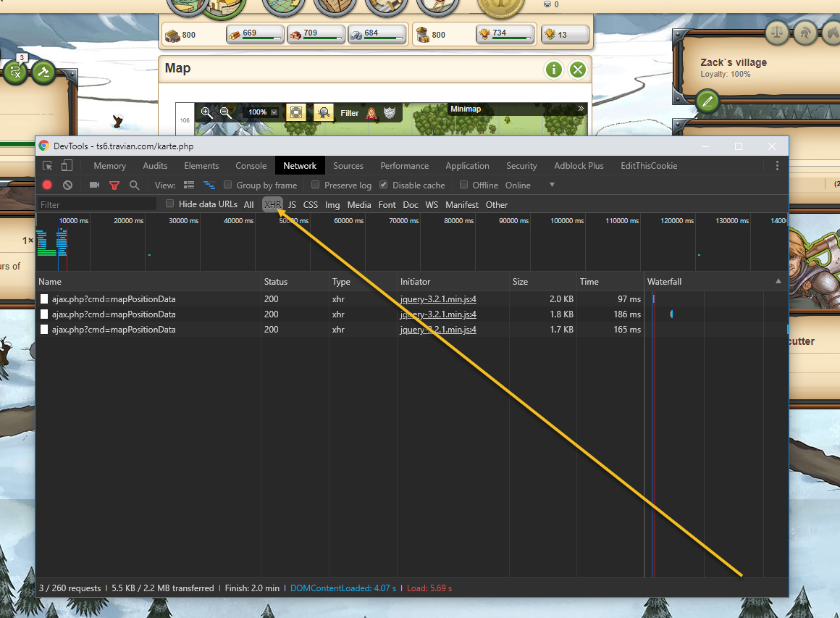840x618 pixels.
Task: Click the DevTools inspect element icon
Action: coord(47,166)
